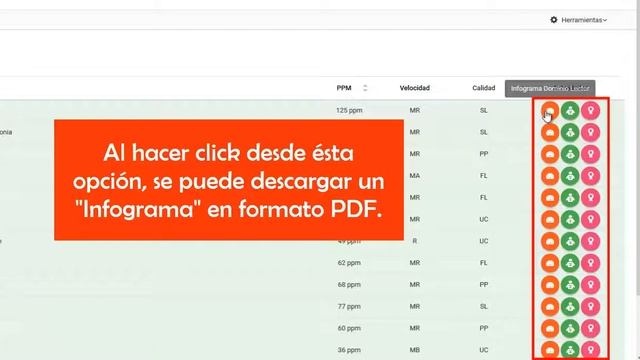This screenshot has width=640, height=360.
Task: Select the 125 ppm cell
Action: [349, 110]
